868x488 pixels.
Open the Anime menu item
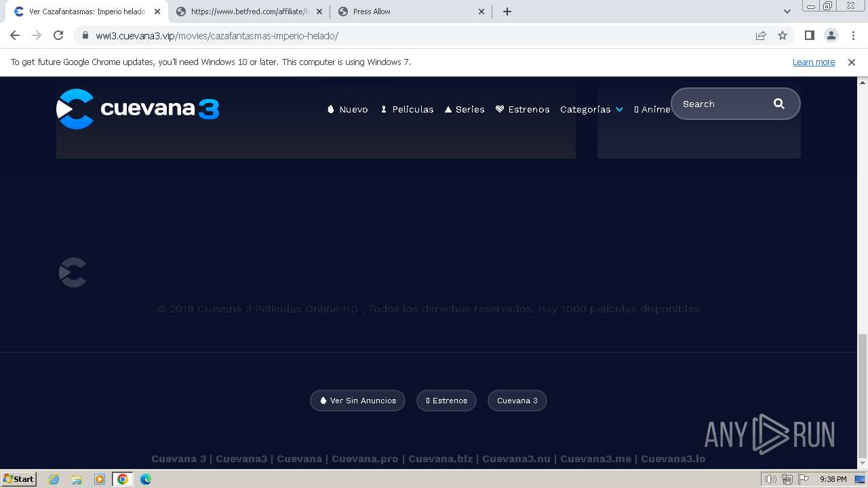pos(652,109)
